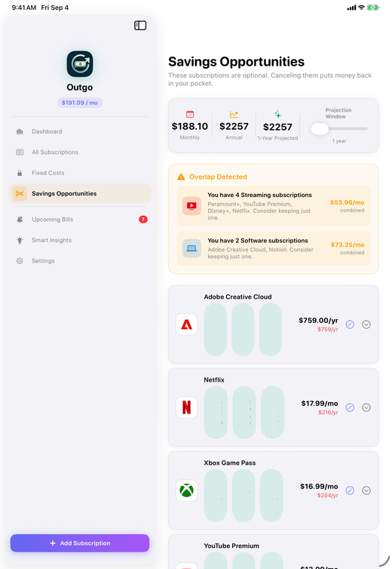Mark Netflix with slash-circle icon

[x=350, y=408]
